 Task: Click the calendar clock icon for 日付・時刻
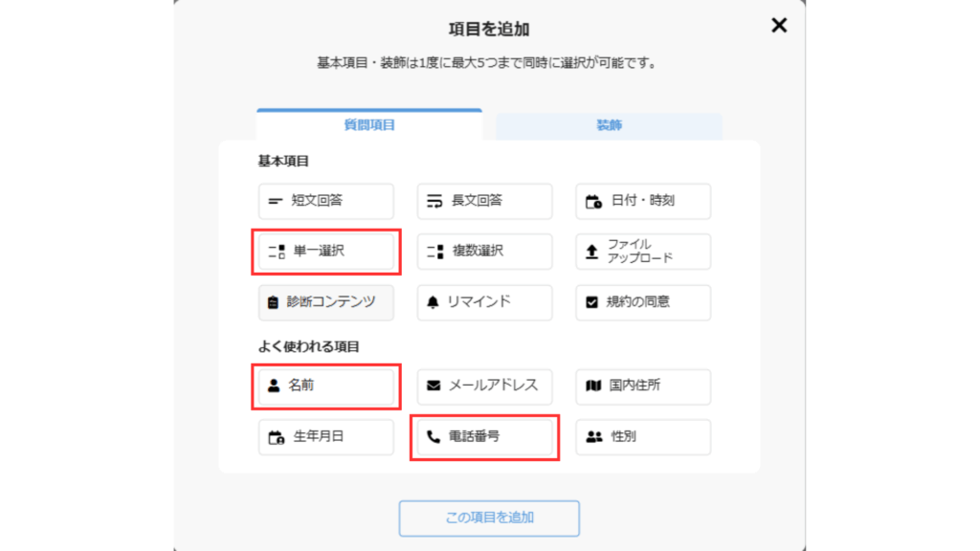click(593, 202)
